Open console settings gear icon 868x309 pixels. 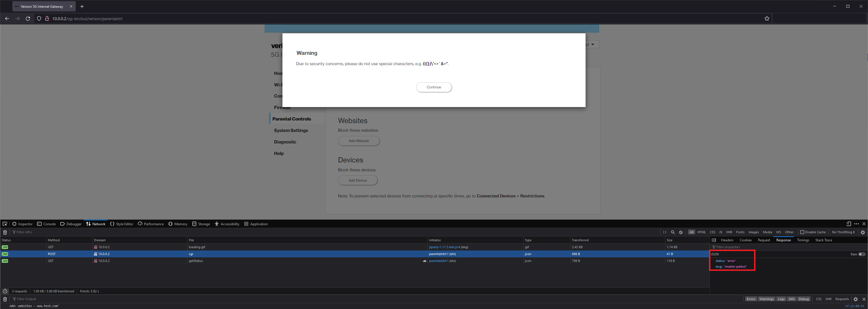pos(855,299)
